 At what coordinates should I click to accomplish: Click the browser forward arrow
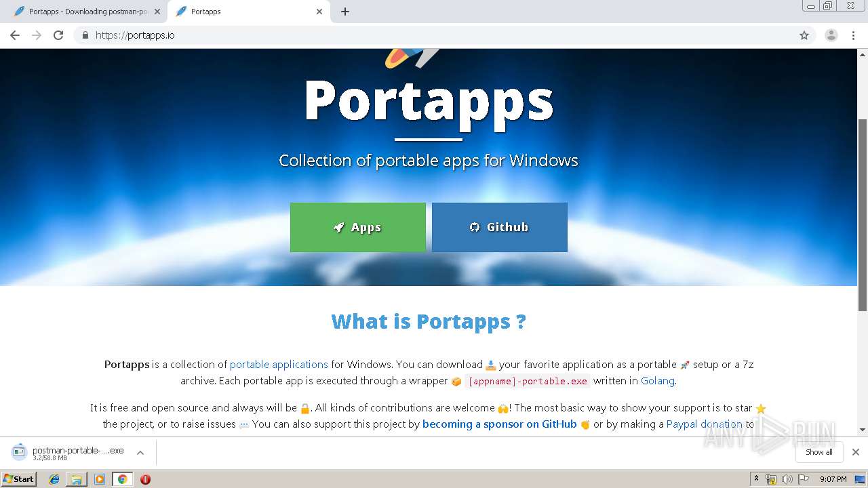37,35
